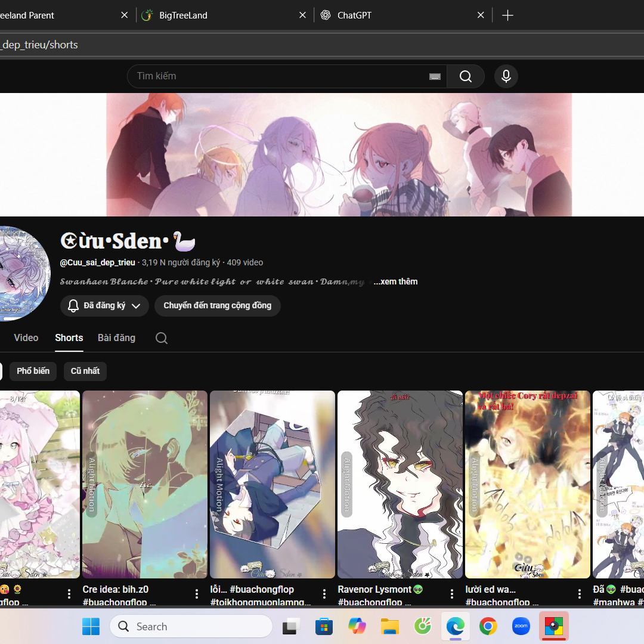Filter shorts by Cũ nhất
The height and width of the screenshot is (644, 644).
(85, 371)
